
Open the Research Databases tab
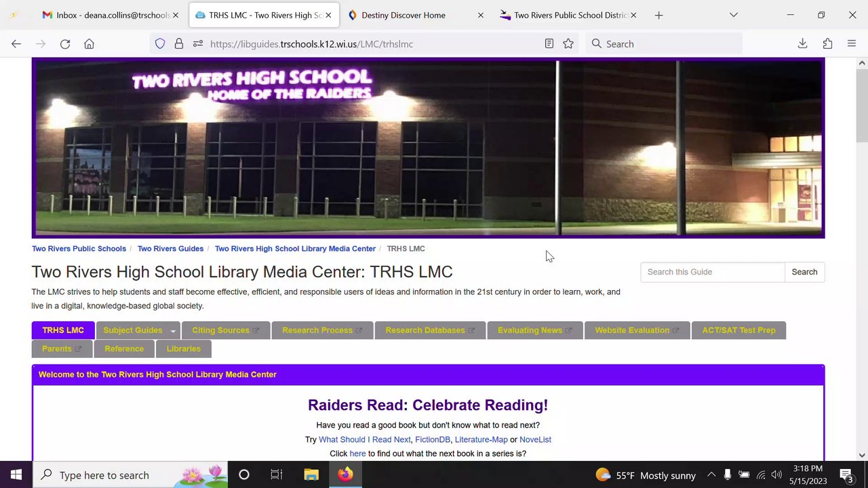click(x=430, y=330)
